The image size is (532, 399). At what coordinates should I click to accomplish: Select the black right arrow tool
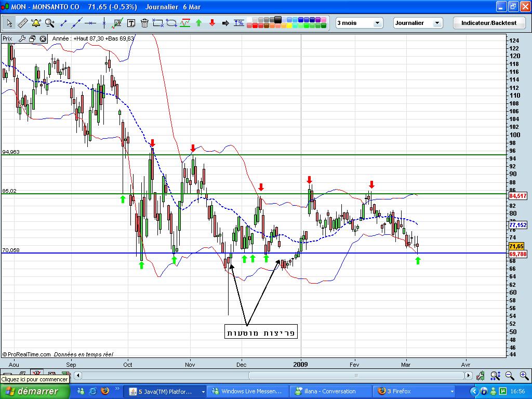click(225, 23)
